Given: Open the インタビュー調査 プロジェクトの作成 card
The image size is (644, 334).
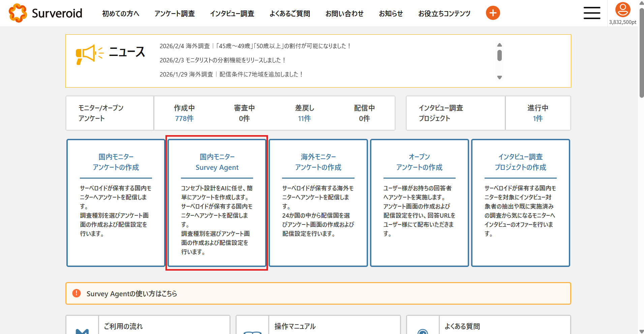Looking at the screenshot, I should coord(520,202).
